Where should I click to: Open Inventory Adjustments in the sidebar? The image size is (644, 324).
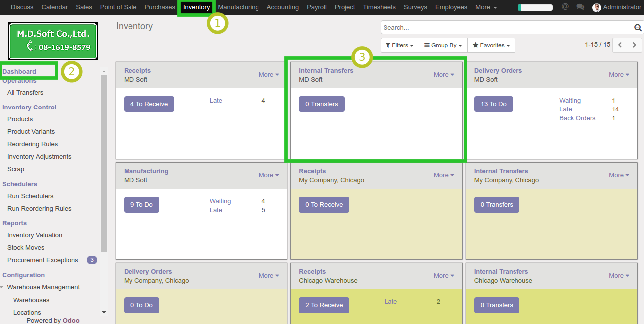39,157
